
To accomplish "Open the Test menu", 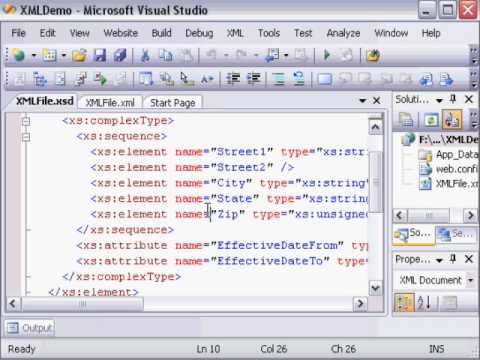I will (303, 33).
